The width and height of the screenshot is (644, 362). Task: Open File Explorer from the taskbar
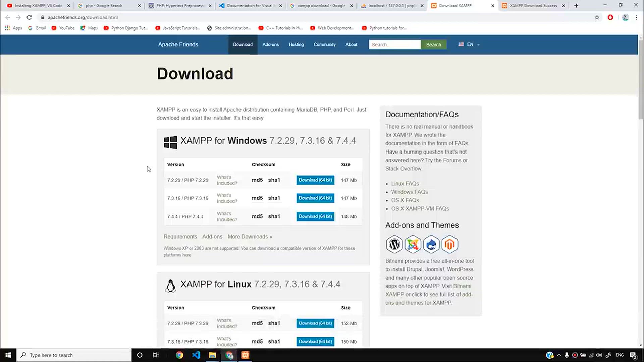pos(212,355)
